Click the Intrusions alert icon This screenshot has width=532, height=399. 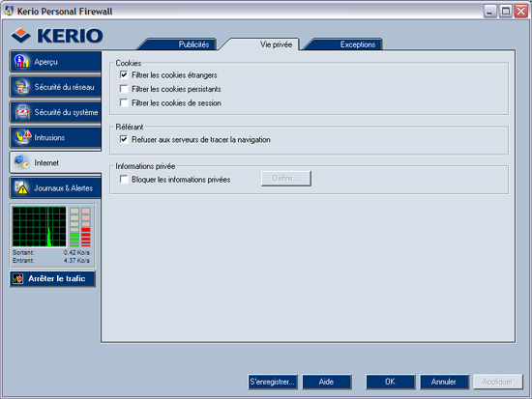pos(23,137)
